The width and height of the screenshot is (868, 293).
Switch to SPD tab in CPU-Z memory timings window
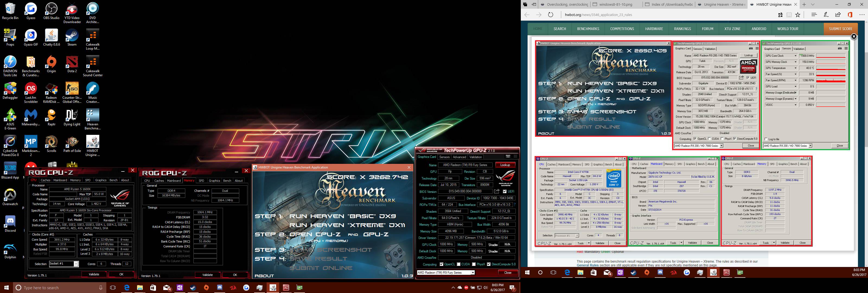click(x=202, y=180)
